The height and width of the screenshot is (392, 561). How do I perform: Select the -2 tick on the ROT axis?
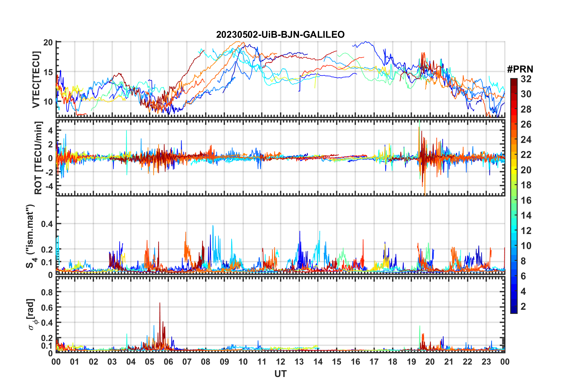(x=49, y=172)
